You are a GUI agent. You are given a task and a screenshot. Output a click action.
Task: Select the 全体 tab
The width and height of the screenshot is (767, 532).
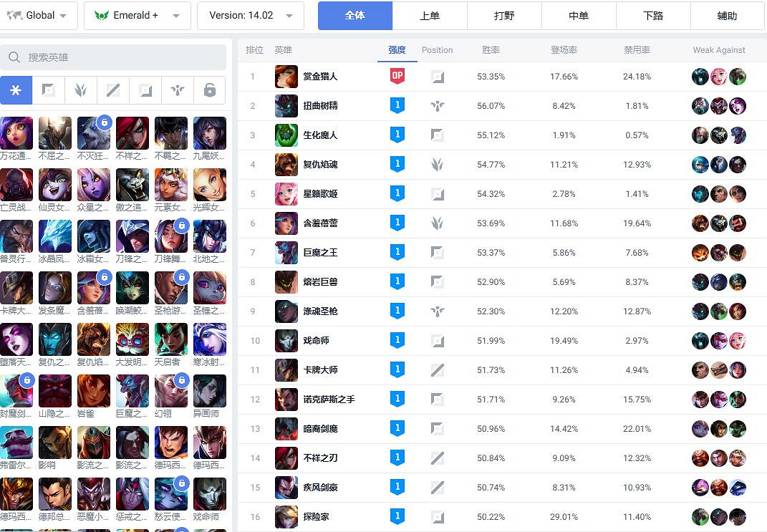coord(355,16)
